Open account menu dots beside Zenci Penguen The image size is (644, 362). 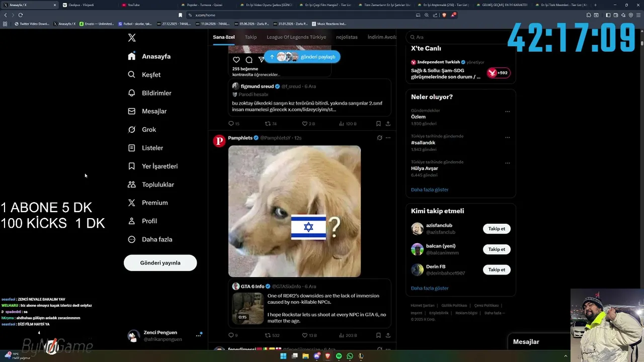pyautogui.click(x=198, y=335)
